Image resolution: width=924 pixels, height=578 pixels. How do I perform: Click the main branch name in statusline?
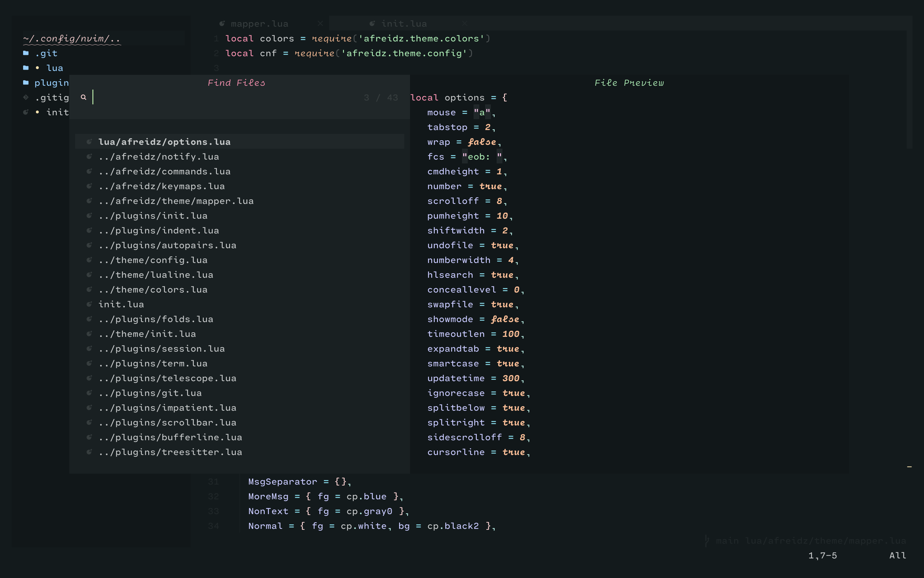(727, 541)
